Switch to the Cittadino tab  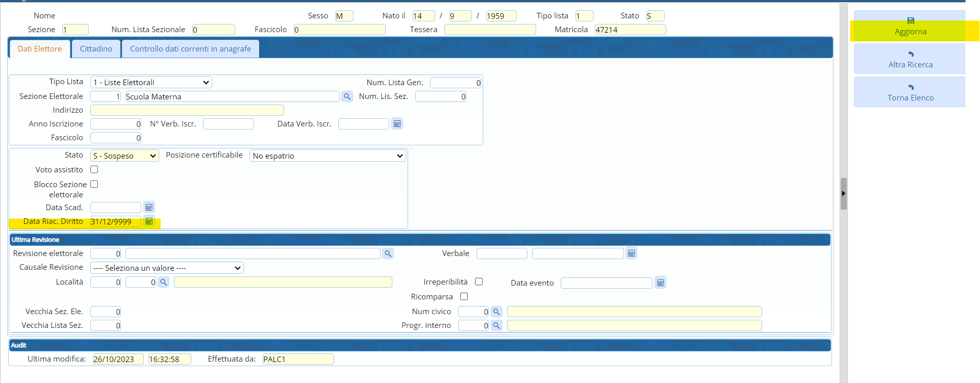96,49
